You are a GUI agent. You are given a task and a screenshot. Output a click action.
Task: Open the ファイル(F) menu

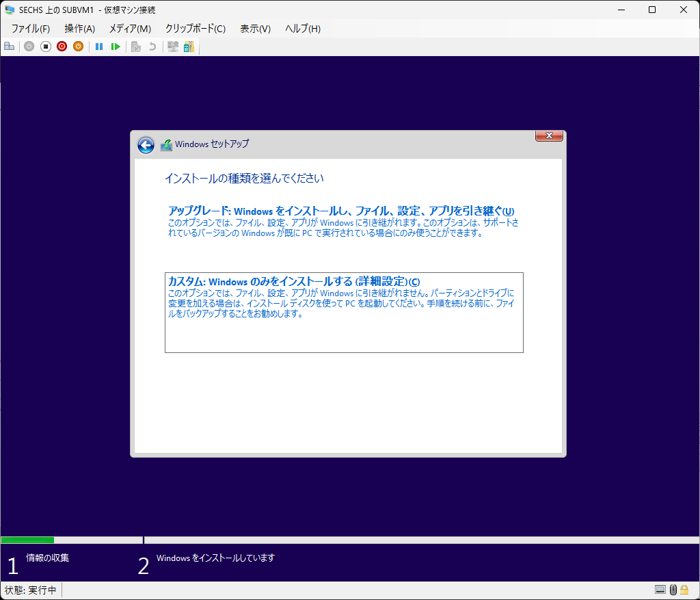pyautogui.click(x=30, y=29)
